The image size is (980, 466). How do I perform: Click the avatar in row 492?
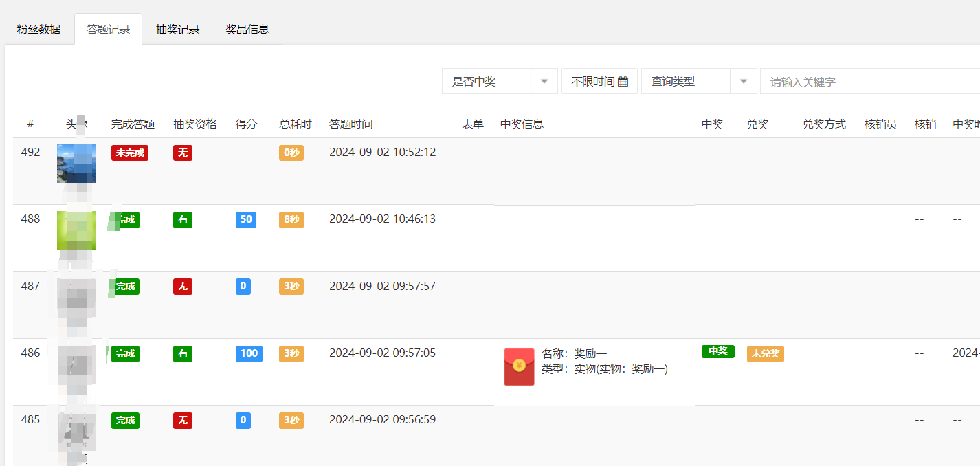[x=76, y=164]
